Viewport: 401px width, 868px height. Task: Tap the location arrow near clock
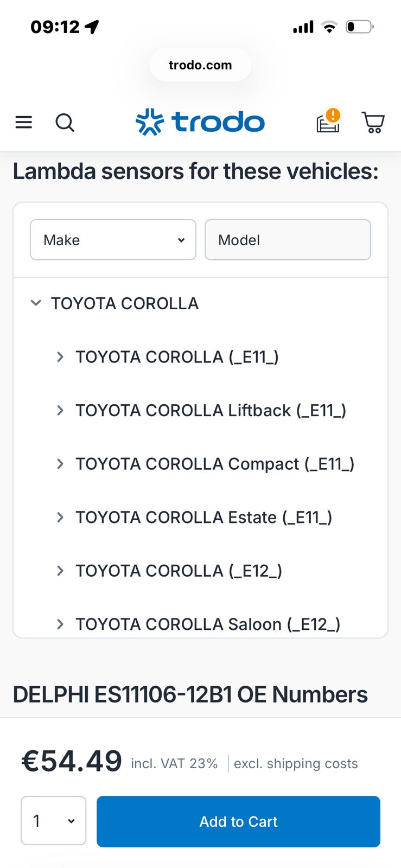92,27
